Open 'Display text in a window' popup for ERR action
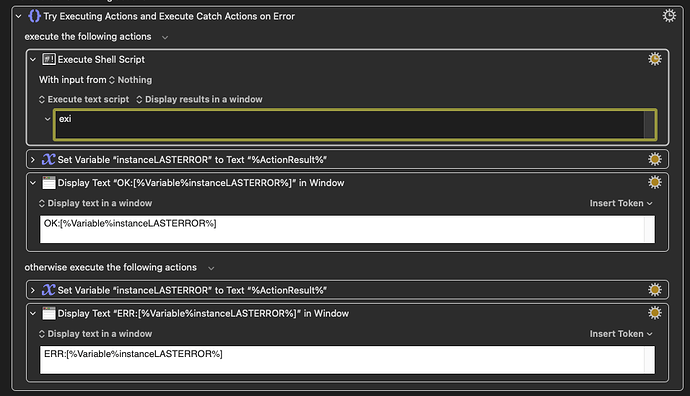The height and width of the screenshot is (396, 690). click(95, 334)
